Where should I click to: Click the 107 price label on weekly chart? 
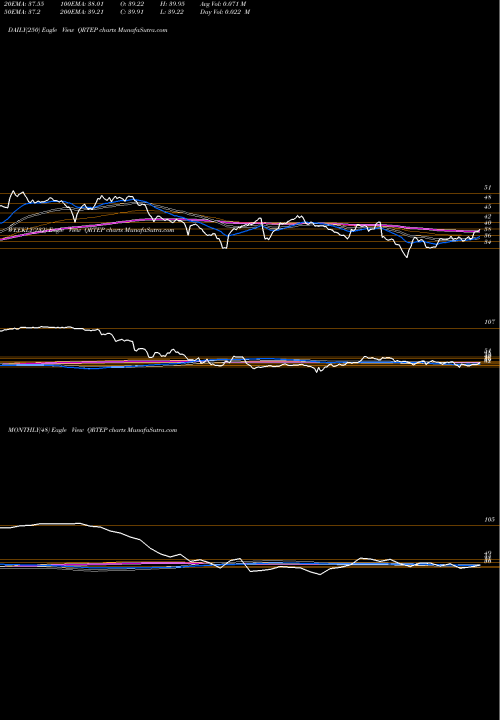pos(489,322)
